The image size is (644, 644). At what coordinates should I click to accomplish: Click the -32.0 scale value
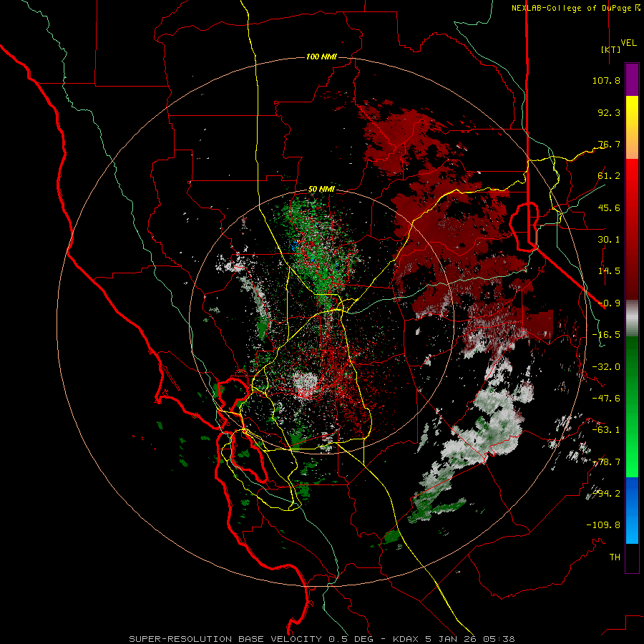(606, 367)
